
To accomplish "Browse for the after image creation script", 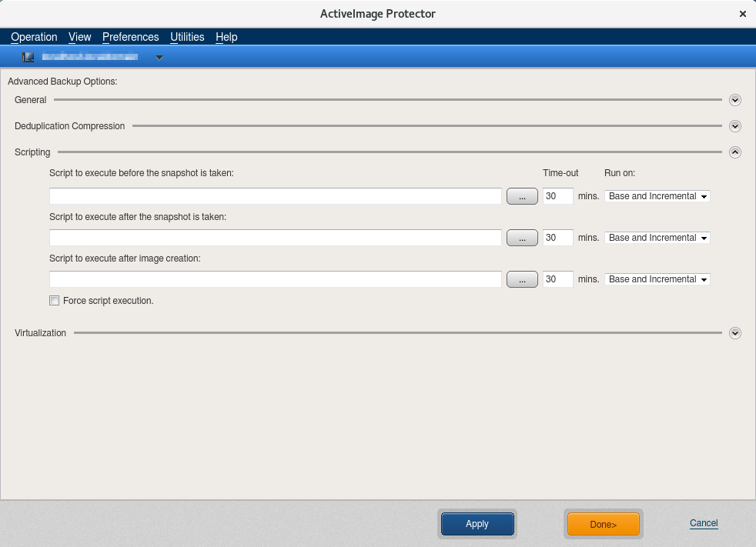I will click(x=522, y=279).
